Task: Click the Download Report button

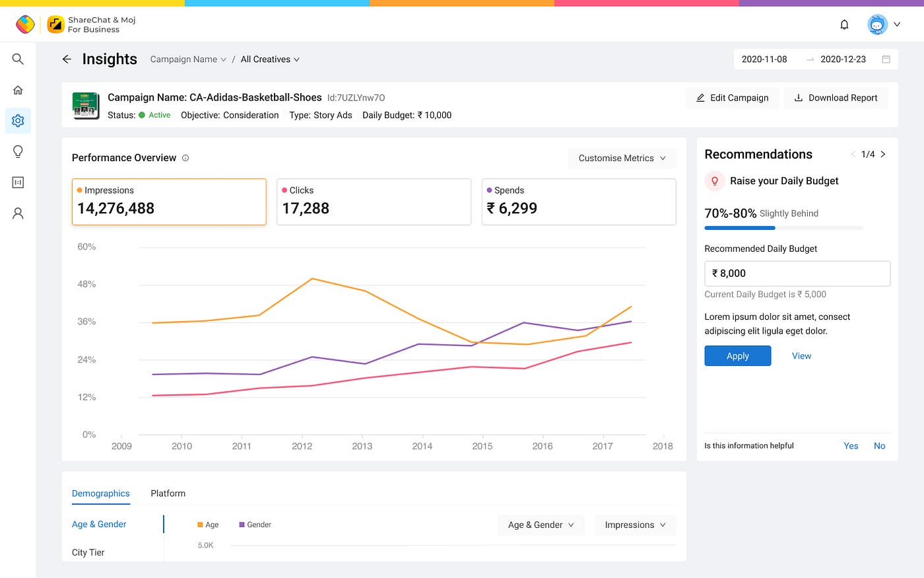Action: [x=836, y=98]
